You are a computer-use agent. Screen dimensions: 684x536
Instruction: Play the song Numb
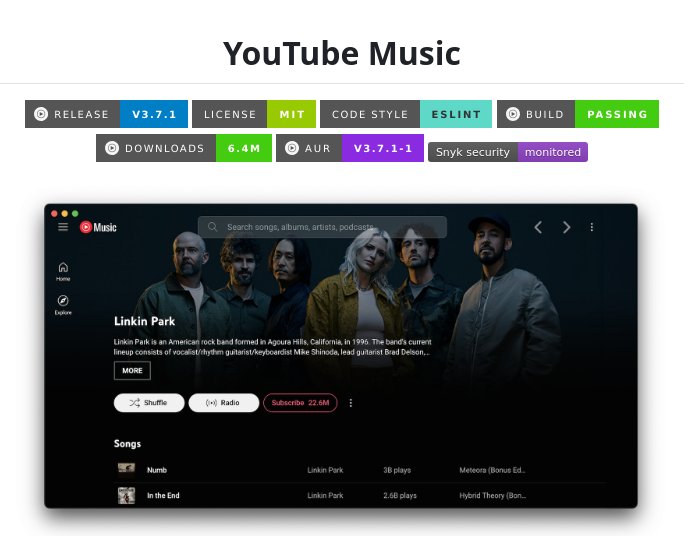(x=157, y=470)
